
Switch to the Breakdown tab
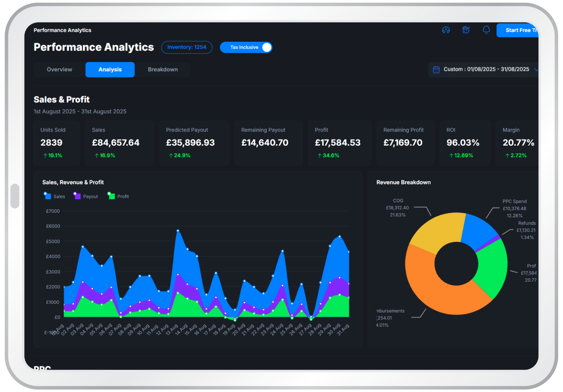tap(163, 70)
